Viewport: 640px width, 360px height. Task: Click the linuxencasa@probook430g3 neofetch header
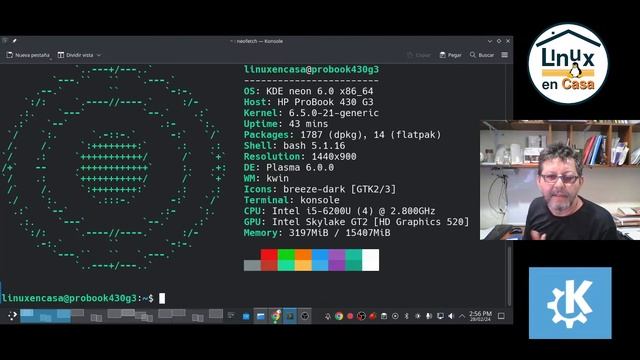[x=311, y=69]
